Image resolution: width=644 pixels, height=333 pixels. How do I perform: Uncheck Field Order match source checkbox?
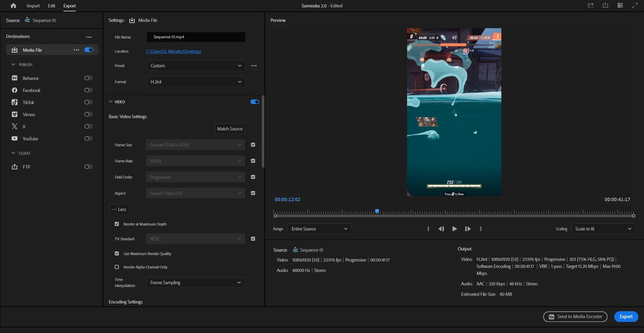click(x=253, y=177)
